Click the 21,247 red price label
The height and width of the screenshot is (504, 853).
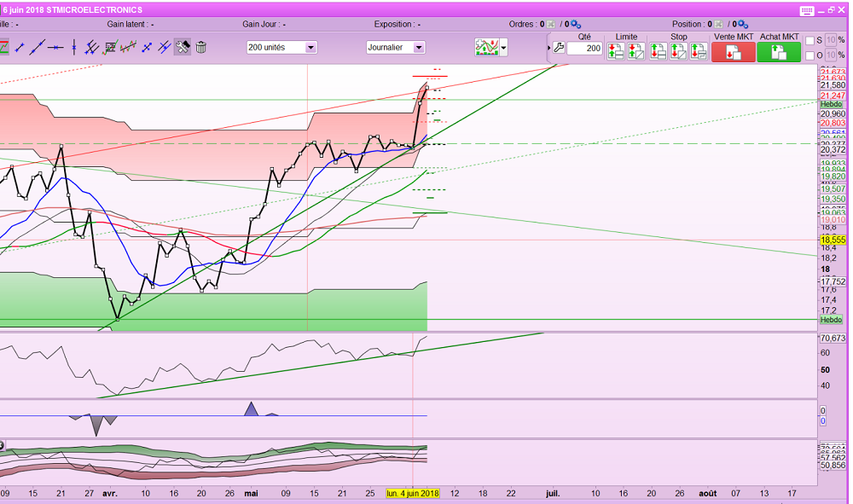833,96
